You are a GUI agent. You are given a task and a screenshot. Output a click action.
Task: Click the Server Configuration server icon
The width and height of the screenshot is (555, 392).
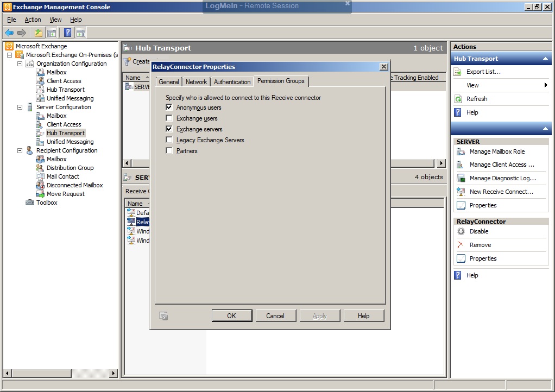[x=30, y=107]
